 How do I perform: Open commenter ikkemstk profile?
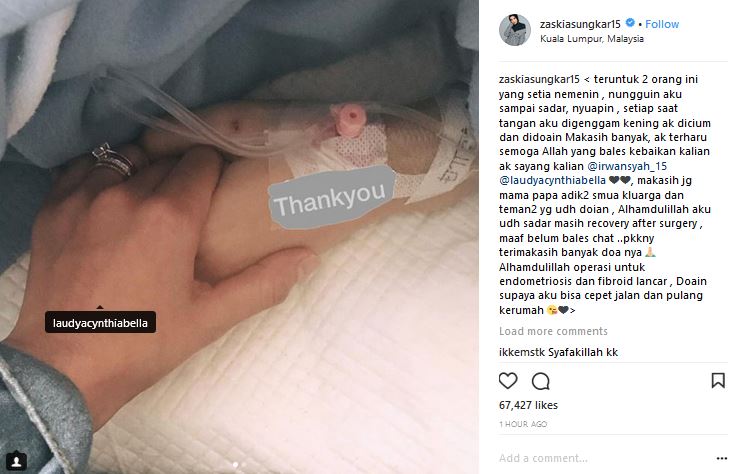click(x=522, y=352)
